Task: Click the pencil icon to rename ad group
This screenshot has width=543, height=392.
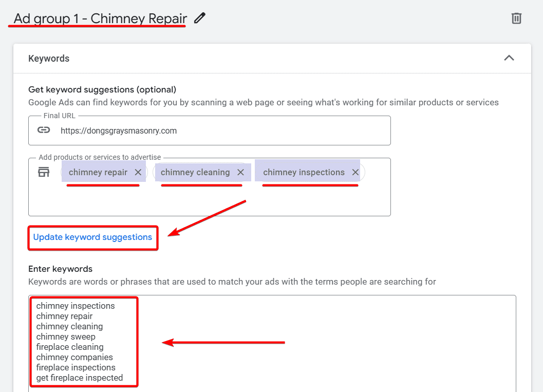Action: [200, 18]
